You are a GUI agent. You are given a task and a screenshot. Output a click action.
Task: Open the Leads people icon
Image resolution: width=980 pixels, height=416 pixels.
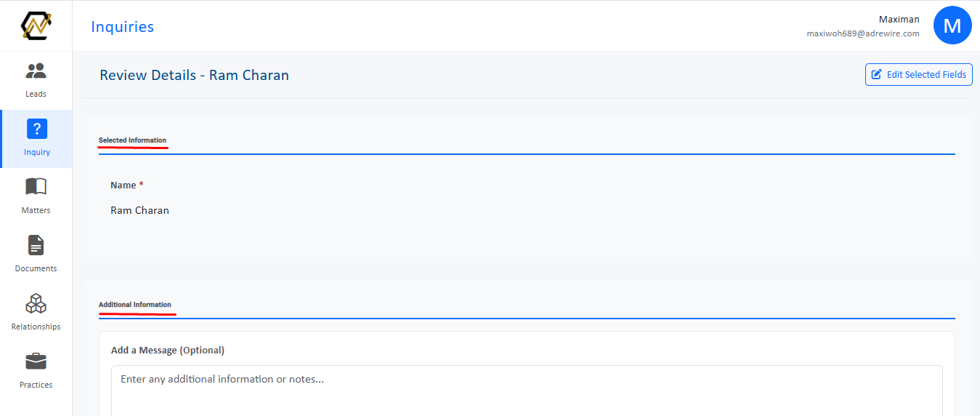point(36,71)
